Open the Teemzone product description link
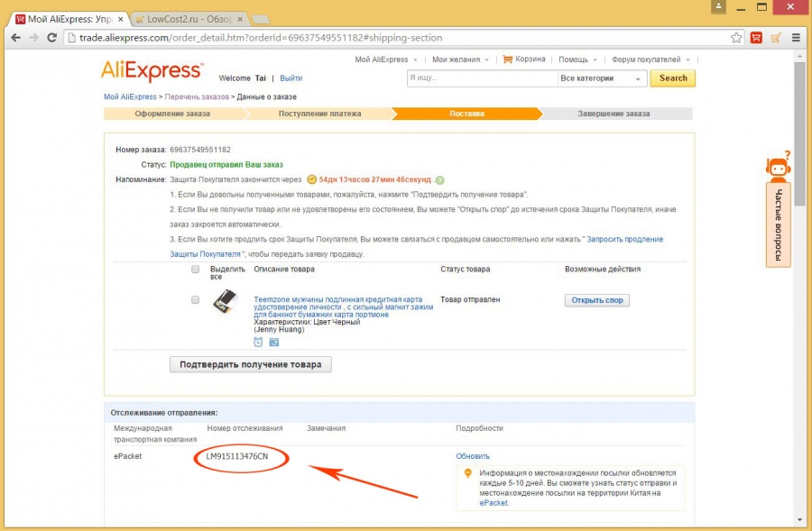 [344, 307]
